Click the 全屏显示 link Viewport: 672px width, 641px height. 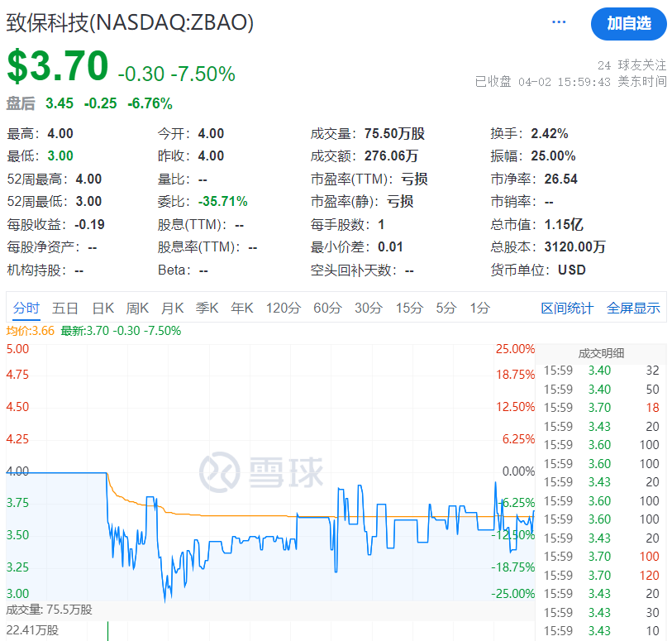click(633, 309)
